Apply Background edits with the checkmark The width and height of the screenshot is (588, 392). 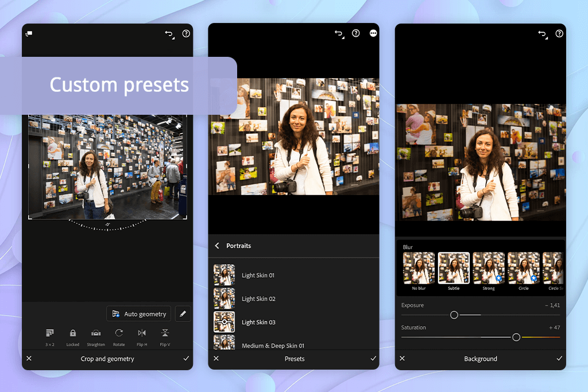click(x=559, y=358)
